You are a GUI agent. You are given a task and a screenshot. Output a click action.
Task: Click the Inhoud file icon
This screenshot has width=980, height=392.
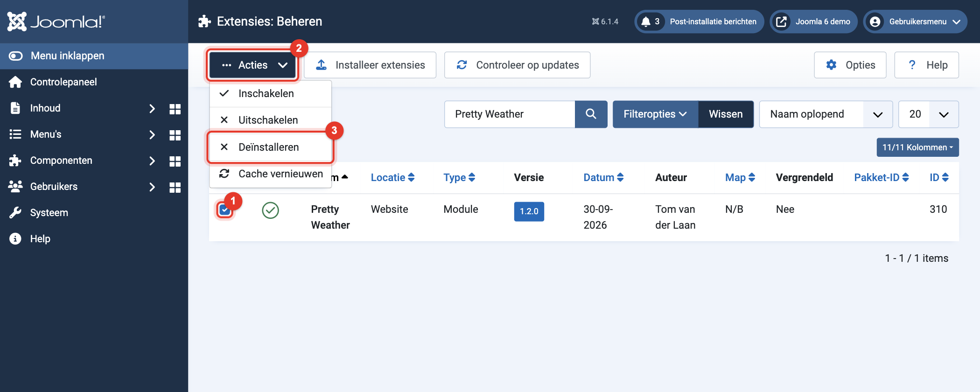point(15,108)
